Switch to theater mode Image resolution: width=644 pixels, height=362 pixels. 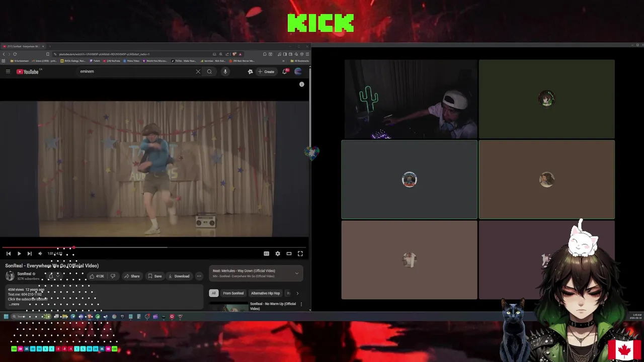pyautogui.click(x=289, y=254)
